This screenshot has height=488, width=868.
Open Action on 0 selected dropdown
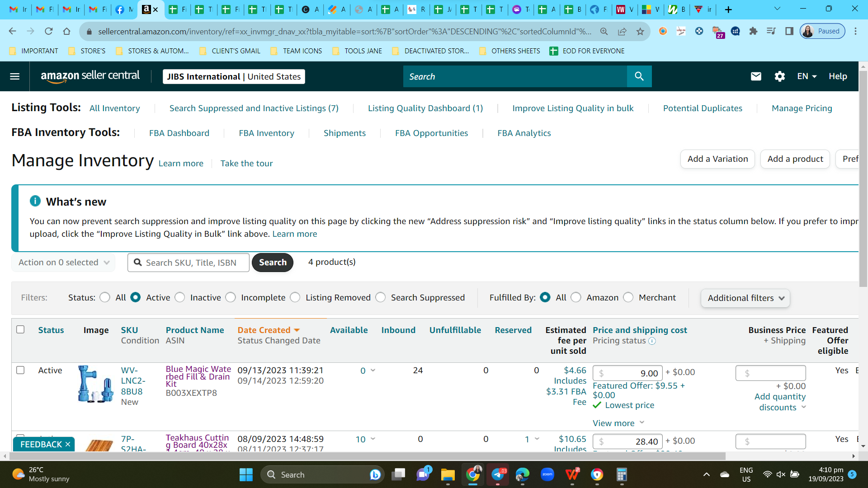coord(63,263)
